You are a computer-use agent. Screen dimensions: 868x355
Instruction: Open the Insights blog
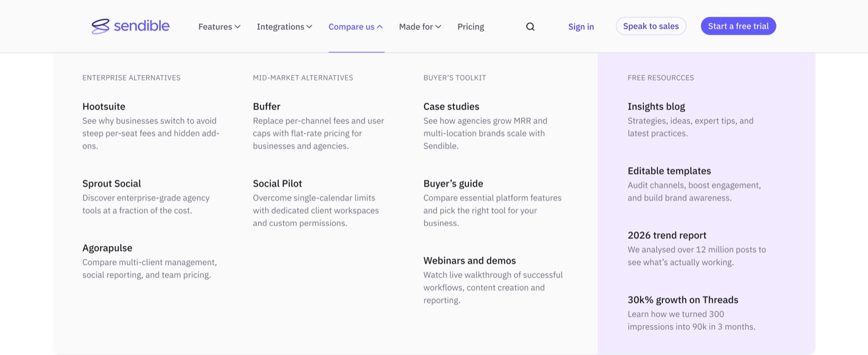pos(656,107)
